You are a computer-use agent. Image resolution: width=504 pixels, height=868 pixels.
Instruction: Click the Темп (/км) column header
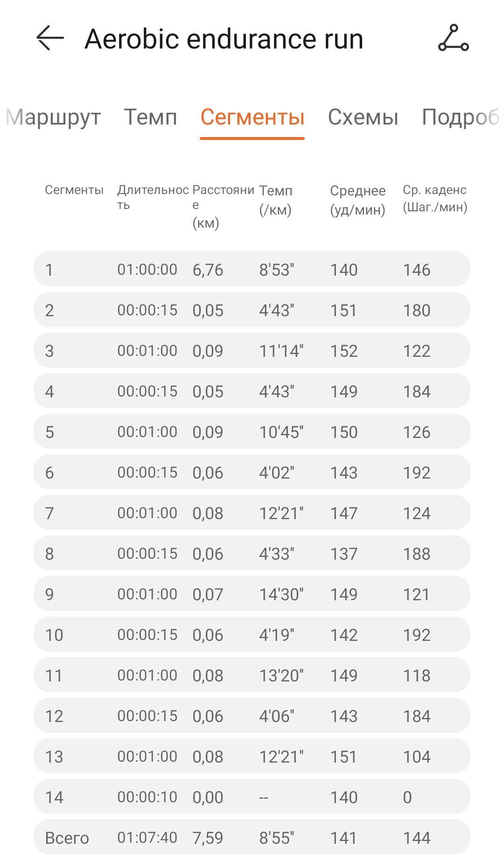tap(276, 200)
